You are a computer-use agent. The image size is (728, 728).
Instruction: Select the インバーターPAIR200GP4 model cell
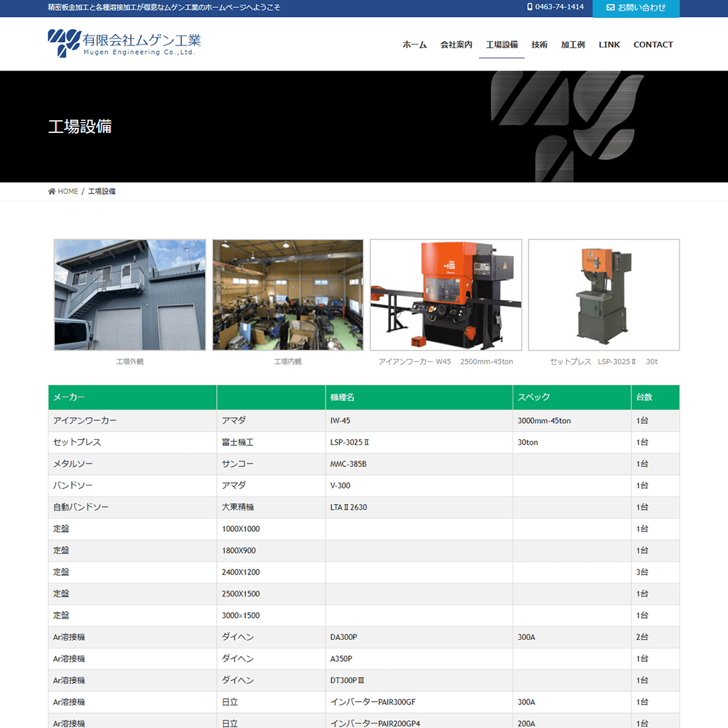[419, 722]
